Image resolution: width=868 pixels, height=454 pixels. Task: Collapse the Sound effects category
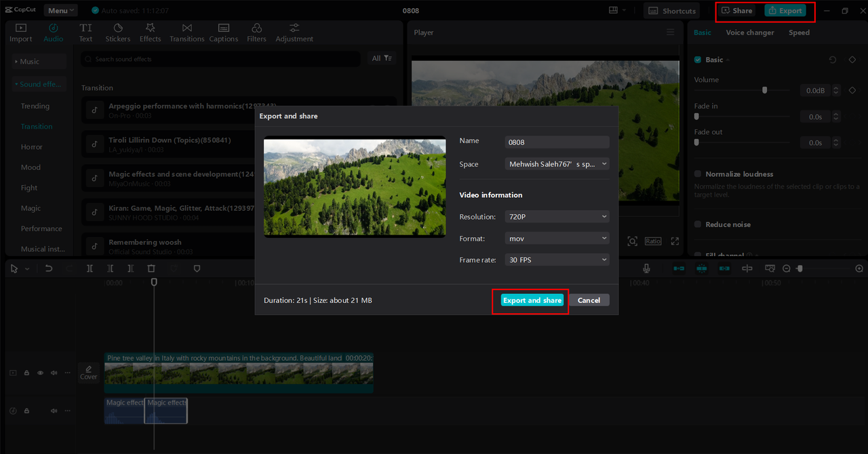[39, 84]
